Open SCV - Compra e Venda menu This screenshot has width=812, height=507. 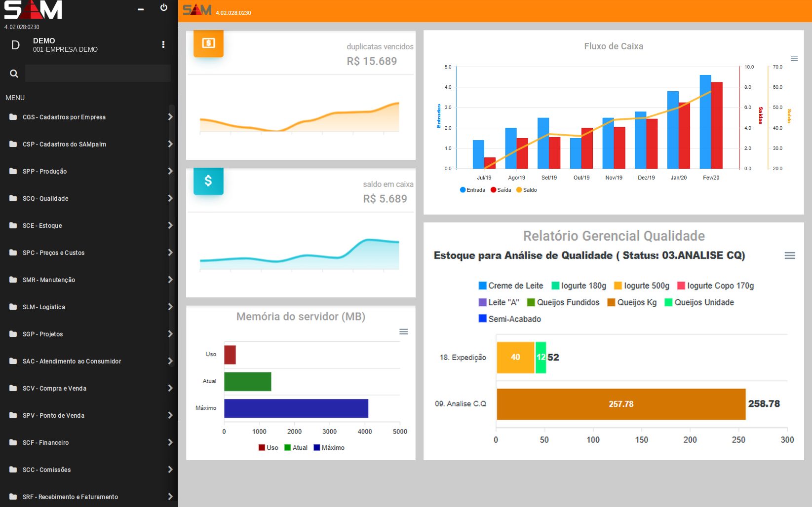[x=89, y=388]
